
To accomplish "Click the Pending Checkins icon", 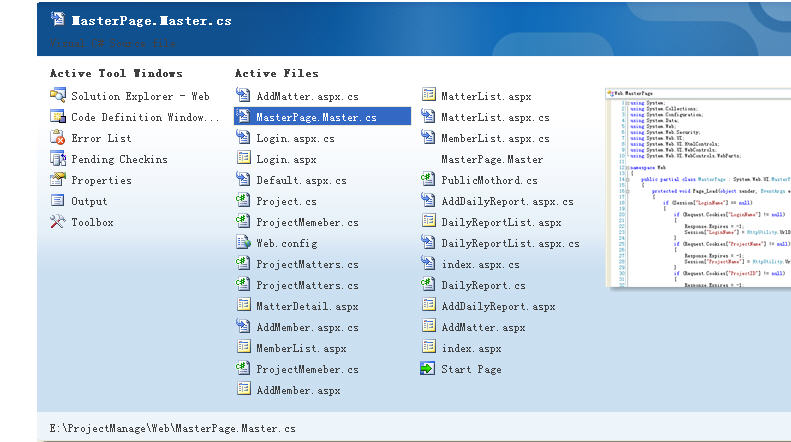I will pyautogui.click(x=58, y=158).
